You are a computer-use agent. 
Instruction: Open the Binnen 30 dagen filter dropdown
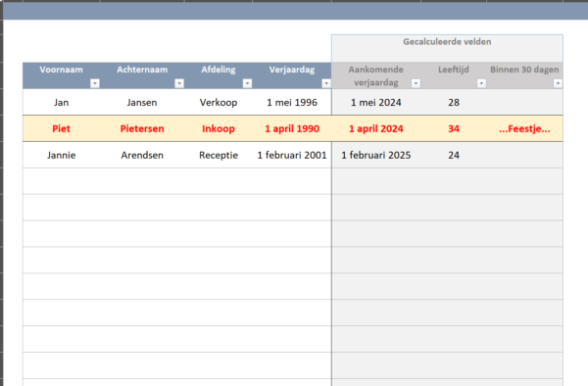(x=558, y=83)
